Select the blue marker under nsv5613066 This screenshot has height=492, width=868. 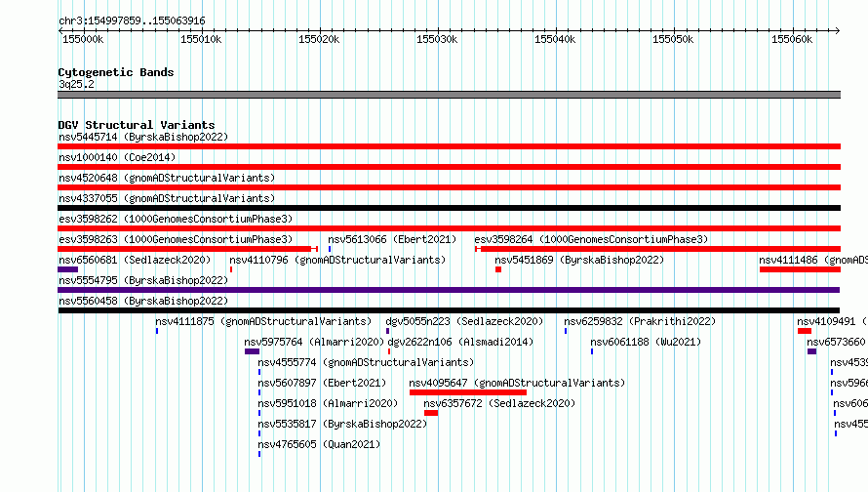coord(330,249)
